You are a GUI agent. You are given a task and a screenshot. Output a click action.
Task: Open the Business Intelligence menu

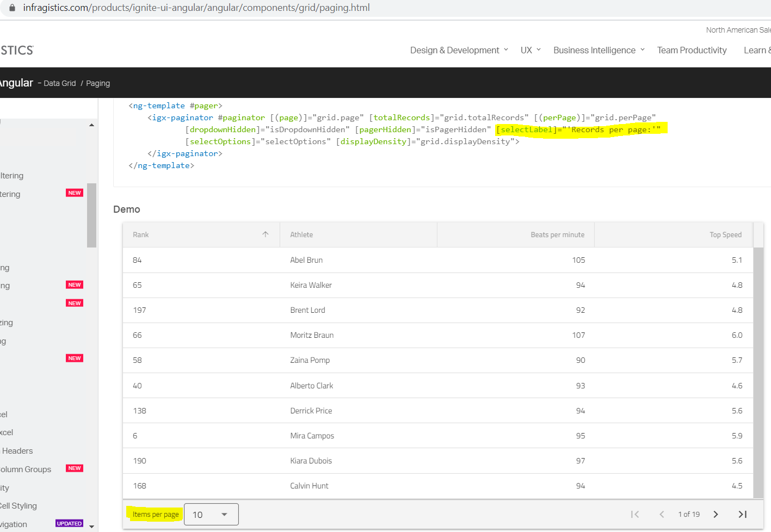point(594,50)
